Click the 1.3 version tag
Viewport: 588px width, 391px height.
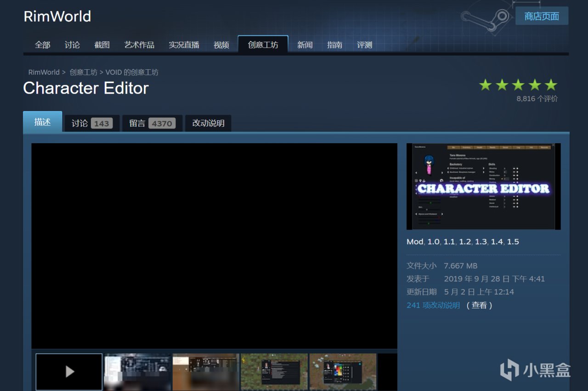tap(481, 242)
